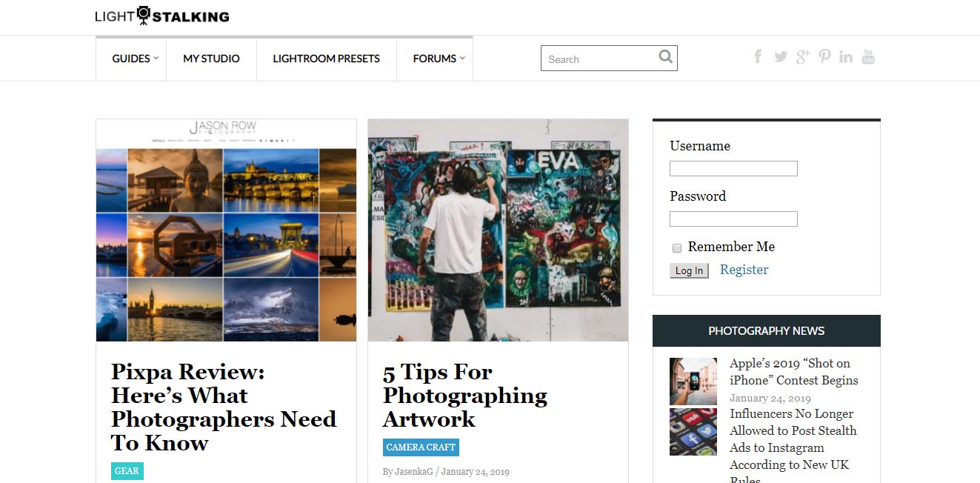Viewport: 980px width, 483px height.
Task: Open the Pixpa Review article thumbnail
Action: click(226, 230)
